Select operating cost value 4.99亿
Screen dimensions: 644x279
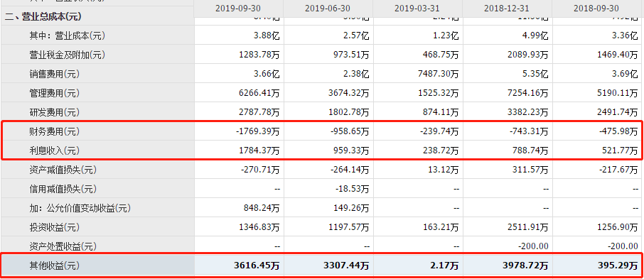tap(535, 36)
